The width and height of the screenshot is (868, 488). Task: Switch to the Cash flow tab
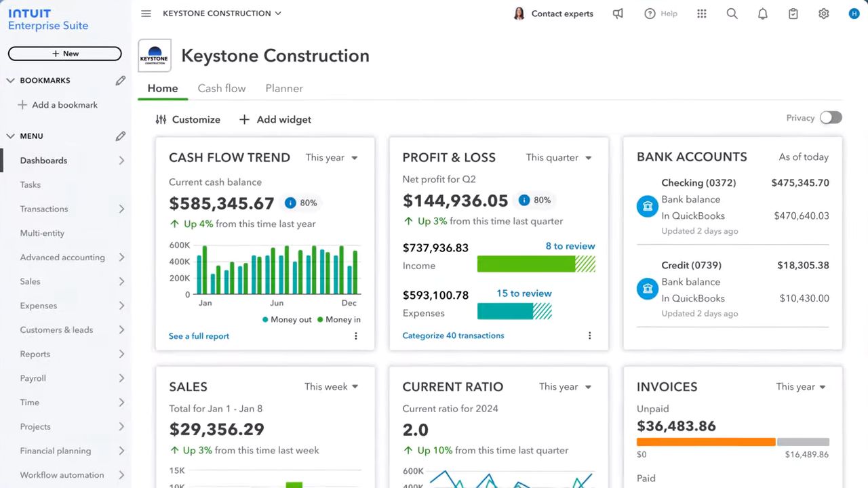click(x=222, y=88)
